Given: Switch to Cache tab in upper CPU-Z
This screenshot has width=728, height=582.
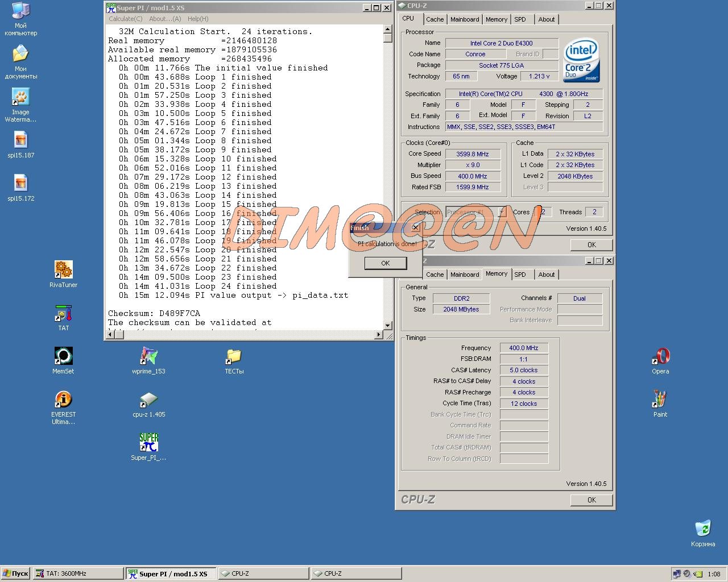Looking at the screenshot, I should point(435,19).
